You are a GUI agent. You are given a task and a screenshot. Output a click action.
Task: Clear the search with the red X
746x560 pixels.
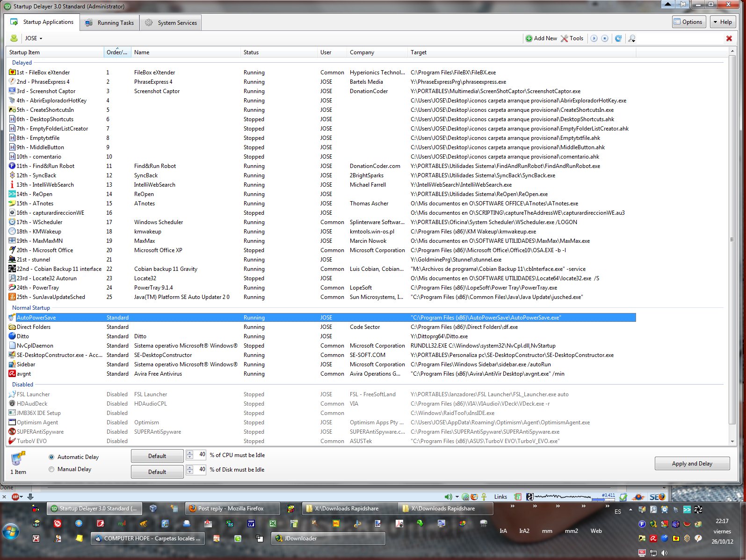(729, 38)
